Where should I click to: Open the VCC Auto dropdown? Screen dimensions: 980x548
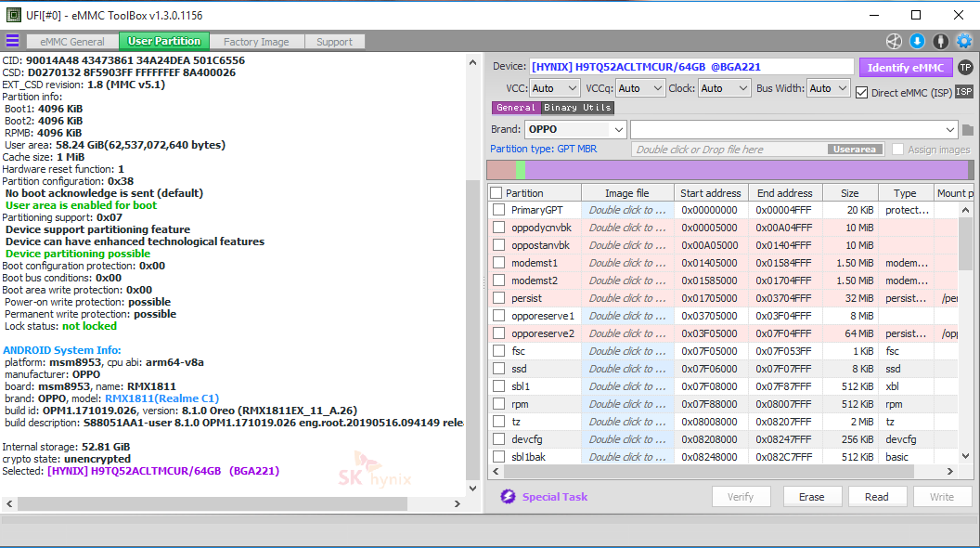click(554, 88)
